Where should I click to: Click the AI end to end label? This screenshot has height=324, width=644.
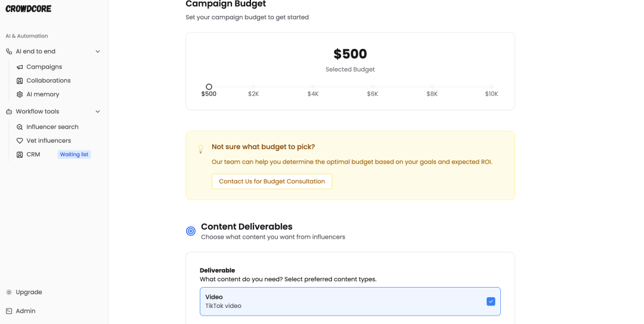36,51
